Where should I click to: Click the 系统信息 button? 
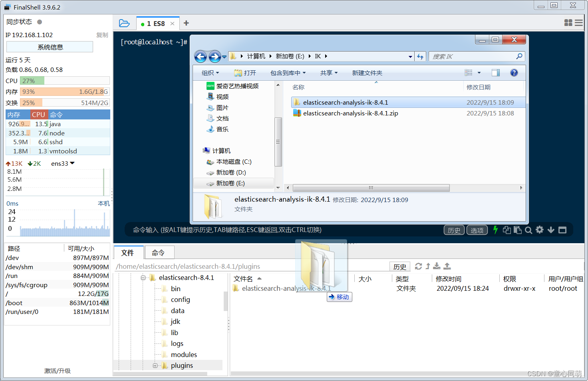pyautogui.click(x=50, y=47)
